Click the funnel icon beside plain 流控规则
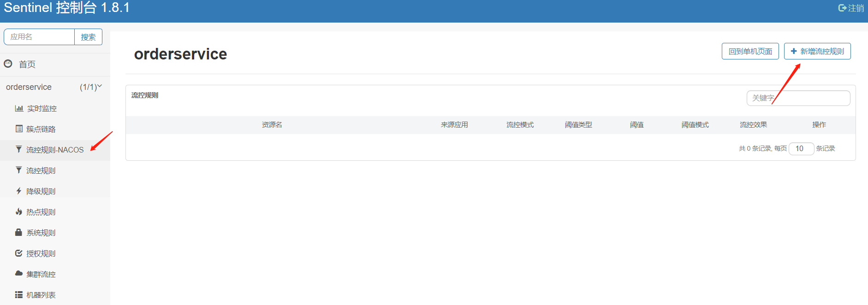The height and width of the screenshot is (305, 868). click(x=19, y=170)
